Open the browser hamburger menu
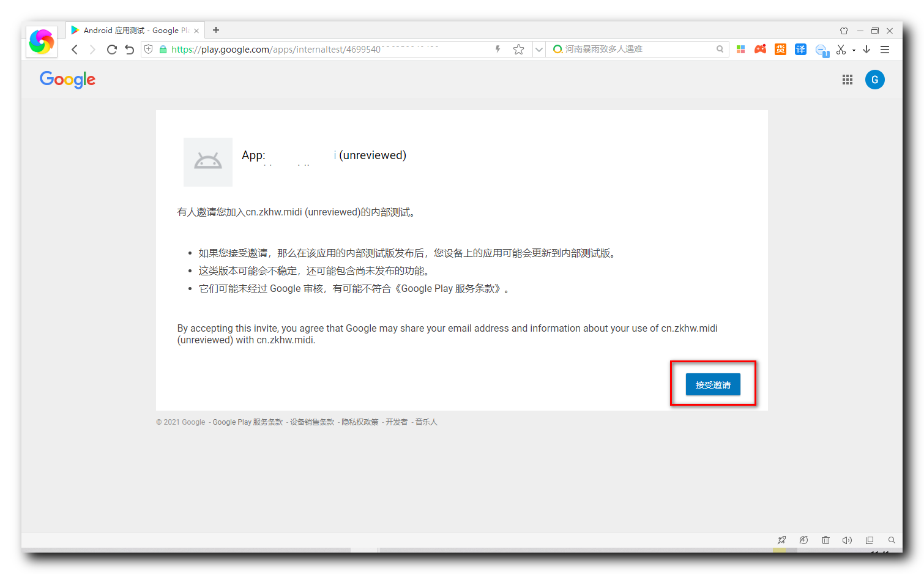Screen dimensions: 924x574 (885, 50)
